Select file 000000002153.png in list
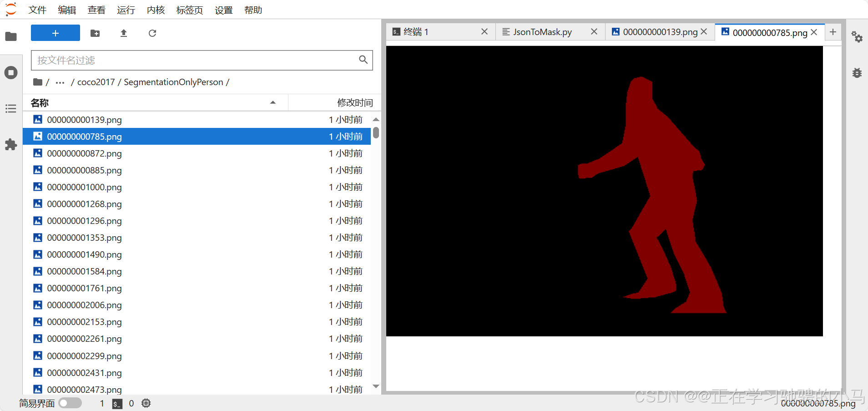The width and height of the screenshot is (868, 411). [x=197, y=321]
